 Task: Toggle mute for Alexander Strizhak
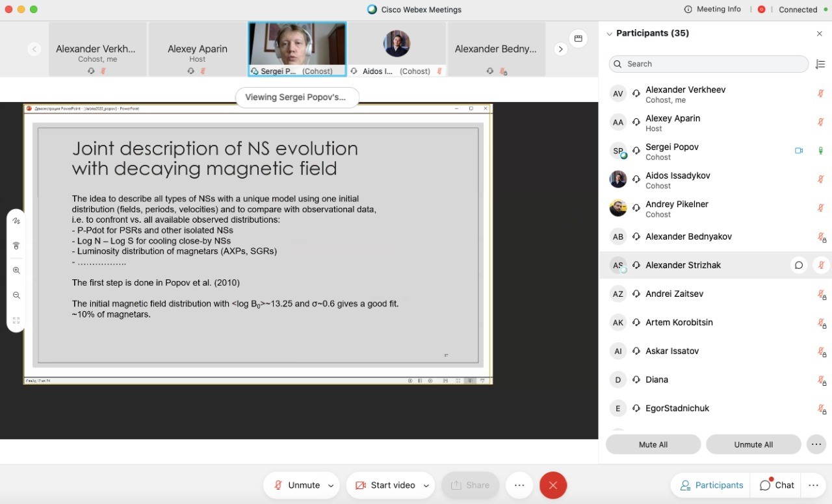pyautogui.click(x=821, y=265)
